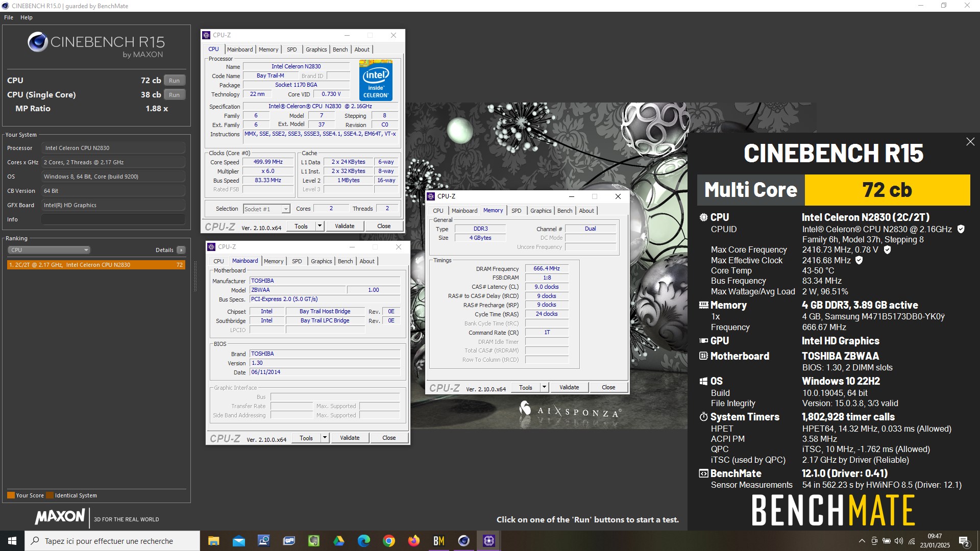Click the yellow 72 cb score box

pos(887,190)
